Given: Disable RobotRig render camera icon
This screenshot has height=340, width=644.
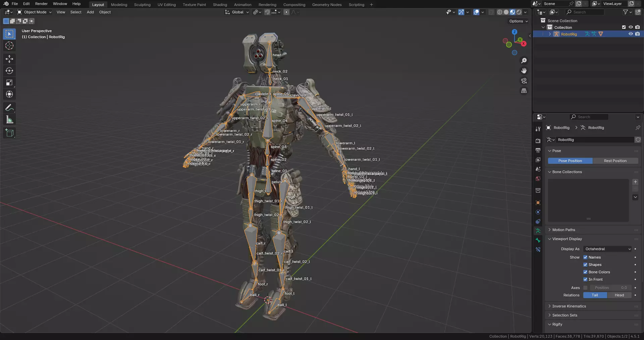Looking at the screenshot, I should (x=638, y=34).
